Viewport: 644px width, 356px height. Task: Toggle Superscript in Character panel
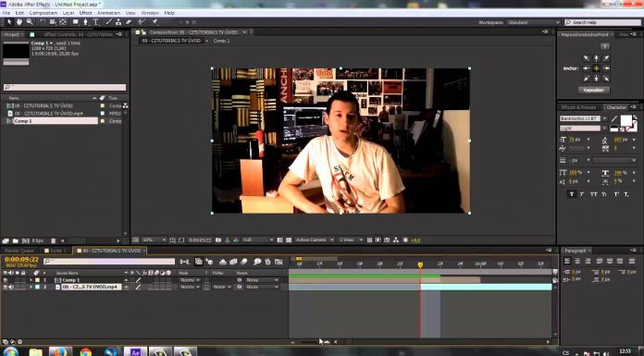616,194
